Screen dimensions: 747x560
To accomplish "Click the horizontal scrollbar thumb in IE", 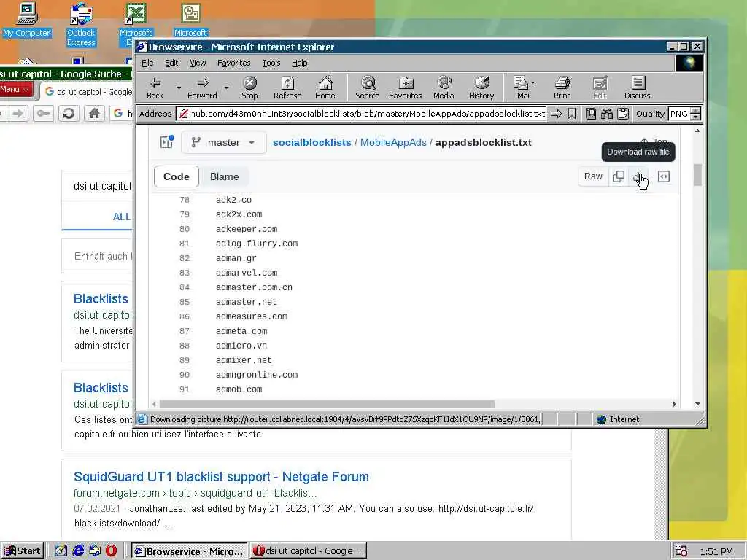I will (x=327, y=404).
